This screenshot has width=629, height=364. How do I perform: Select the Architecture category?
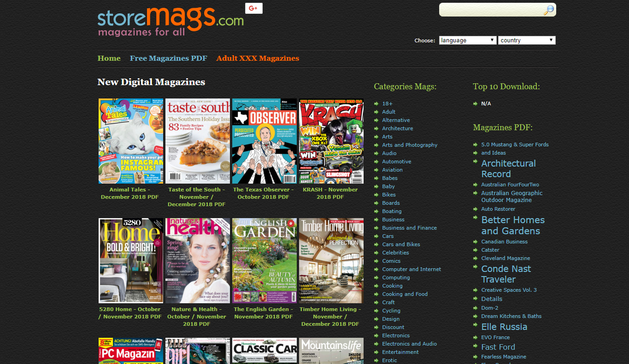pos(398,128)
